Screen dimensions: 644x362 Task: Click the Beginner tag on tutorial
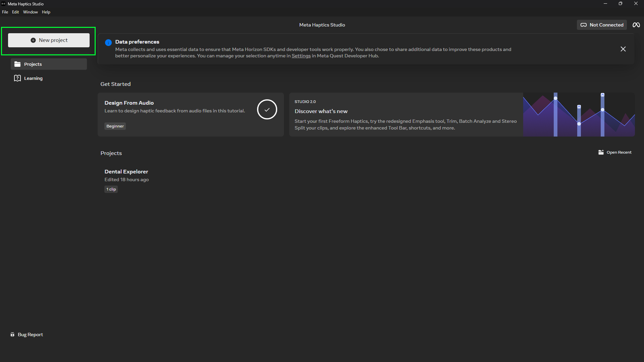coord(115,126)
